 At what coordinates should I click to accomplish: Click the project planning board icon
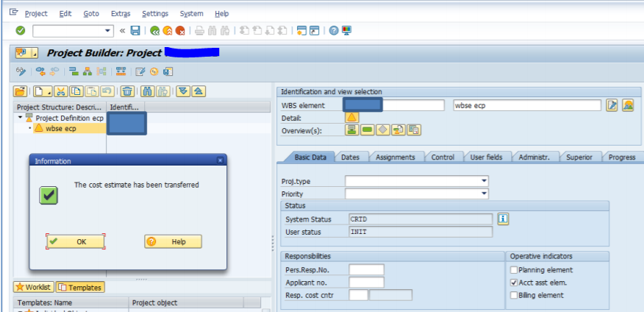(121, 71)
